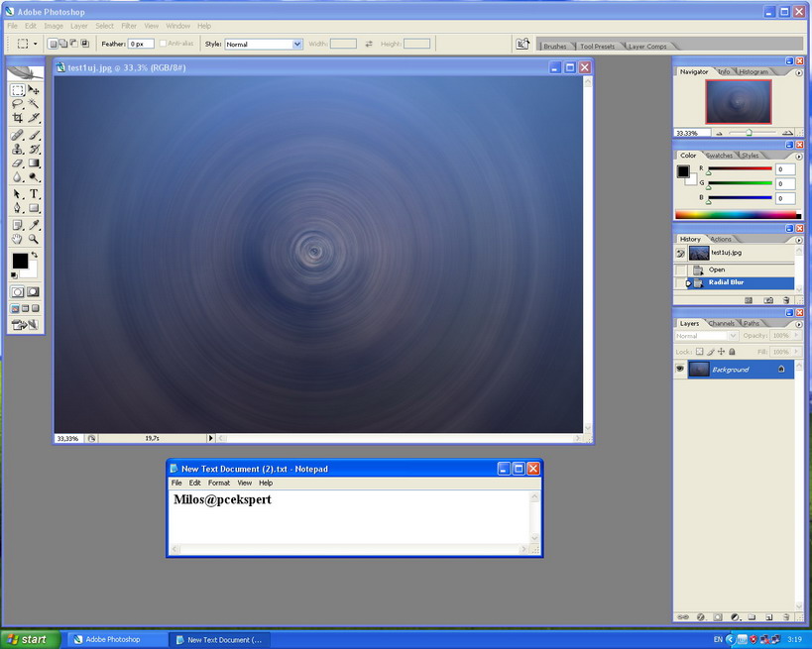This screenshot has height=649, width=812.
Task: Click the Eyedropper tool
Action: (34, 225)
